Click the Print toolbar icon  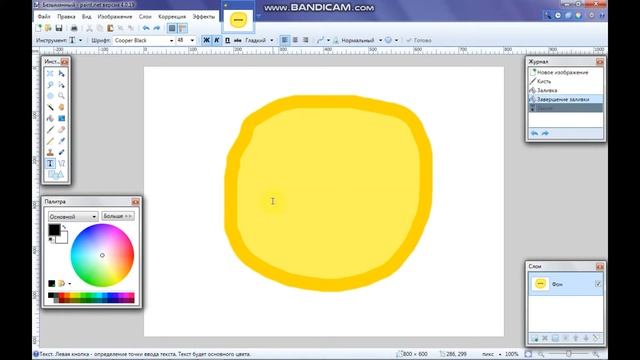(74, 28)
